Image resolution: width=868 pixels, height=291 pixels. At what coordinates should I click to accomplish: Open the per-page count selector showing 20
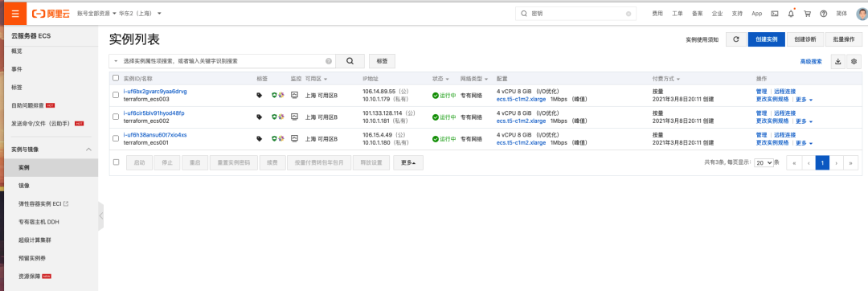coord(764,162)
